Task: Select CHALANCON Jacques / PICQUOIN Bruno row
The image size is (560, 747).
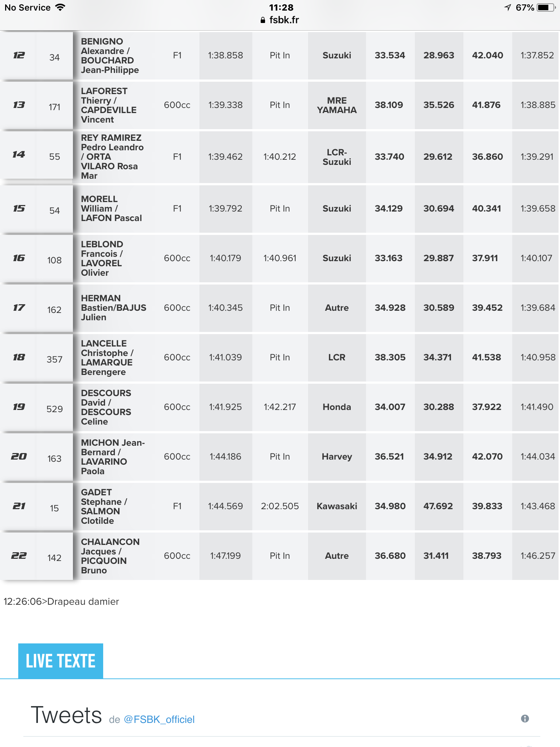Action: 280,556
